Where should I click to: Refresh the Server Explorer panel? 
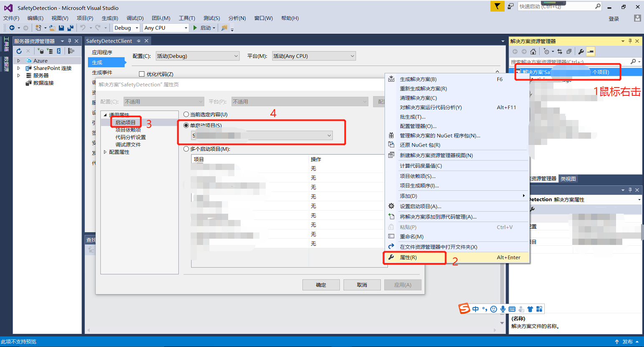click(x=19, y=51)
